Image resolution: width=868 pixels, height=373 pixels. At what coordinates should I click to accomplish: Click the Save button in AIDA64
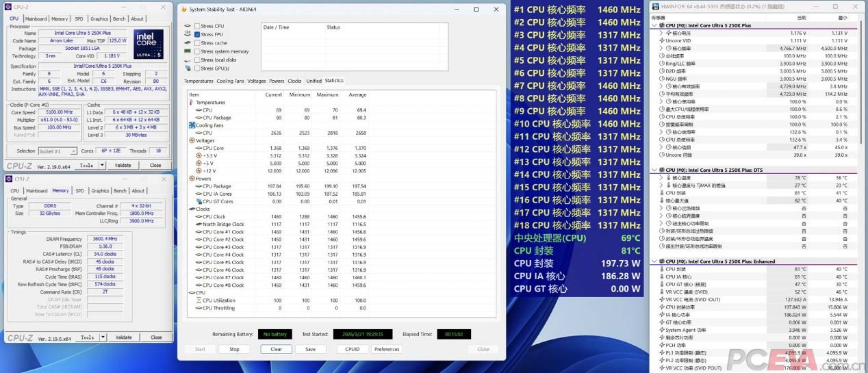coord(310,349)
